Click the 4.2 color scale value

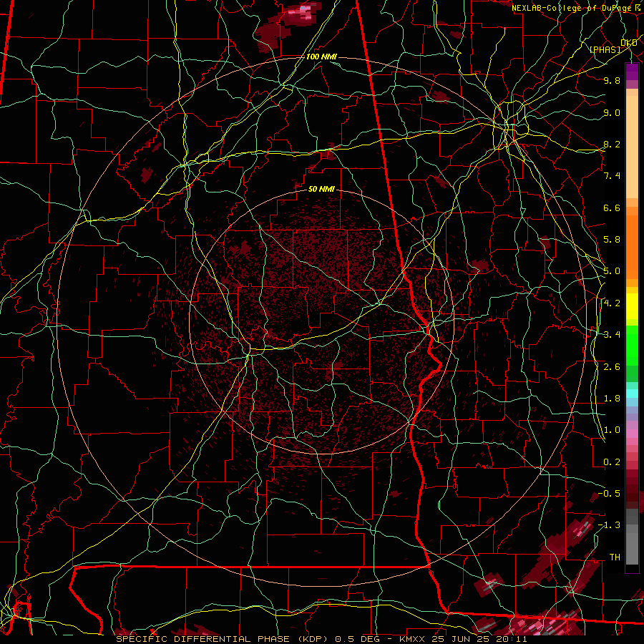(x=612, y=303)
